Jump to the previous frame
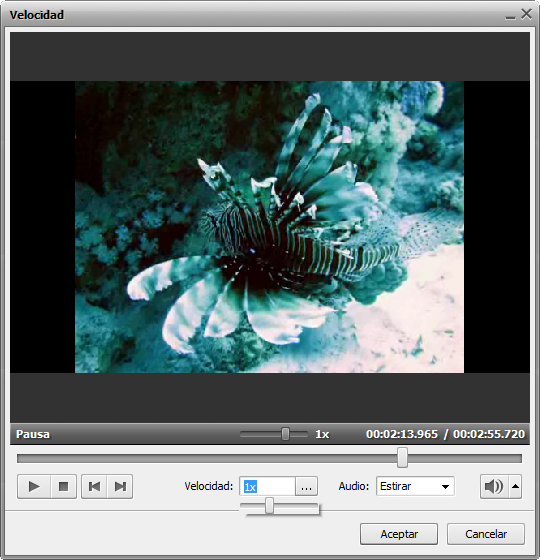The width and height of the screenshot is (540, 560). 94,486
